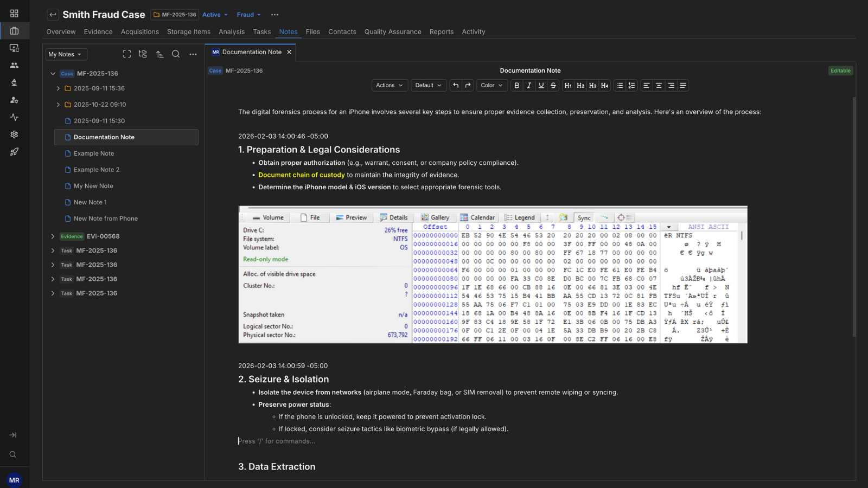Open the Color dropdown

[492, 85]
